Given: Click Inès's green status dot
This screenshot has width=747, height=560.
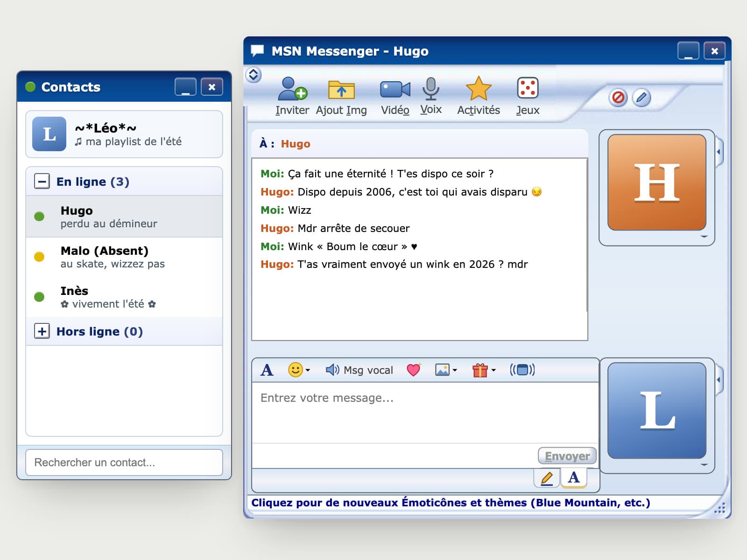Looking at the screenshot, I should [39, 297].
